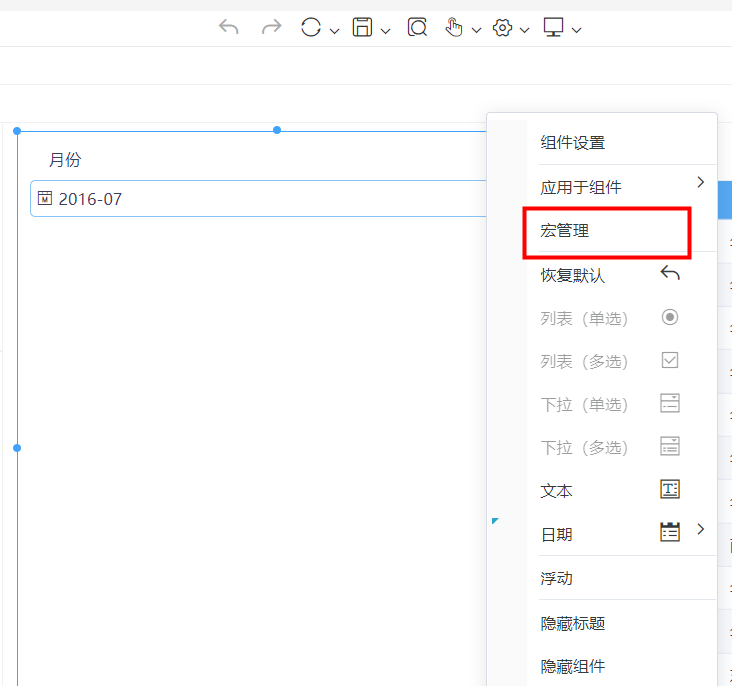Select 组件设置 in the context menu
The height and width of the screenshot is (686, 732).
[x=573, y=142]
